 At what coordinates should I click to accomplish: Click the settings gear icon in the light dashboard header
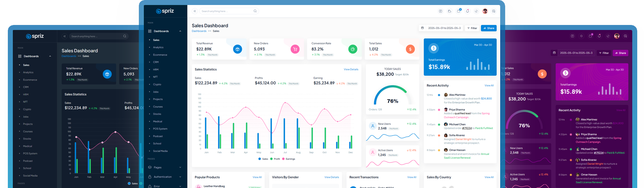[494, 11]
